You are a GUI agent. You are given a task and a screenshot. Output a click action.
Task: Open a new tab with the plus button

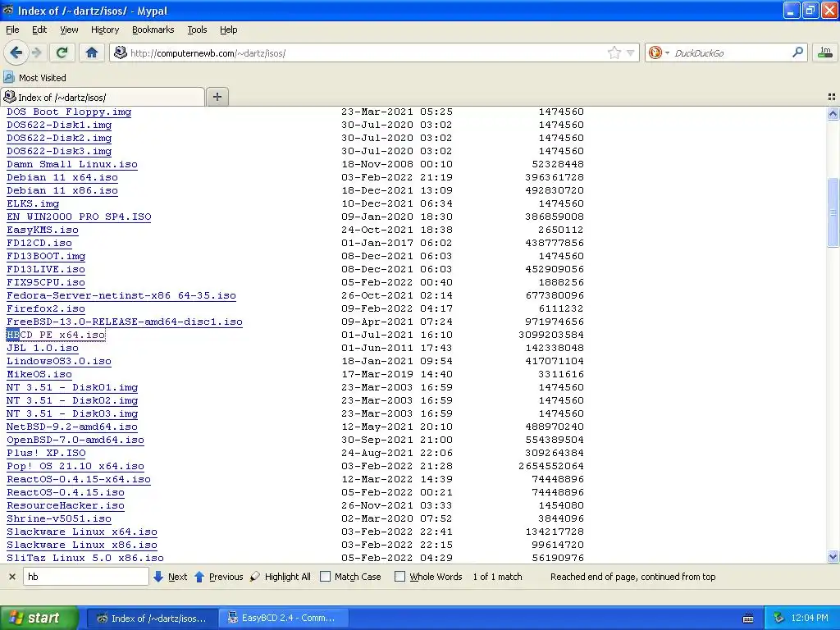pyautogui.click(x=217, y=97)
